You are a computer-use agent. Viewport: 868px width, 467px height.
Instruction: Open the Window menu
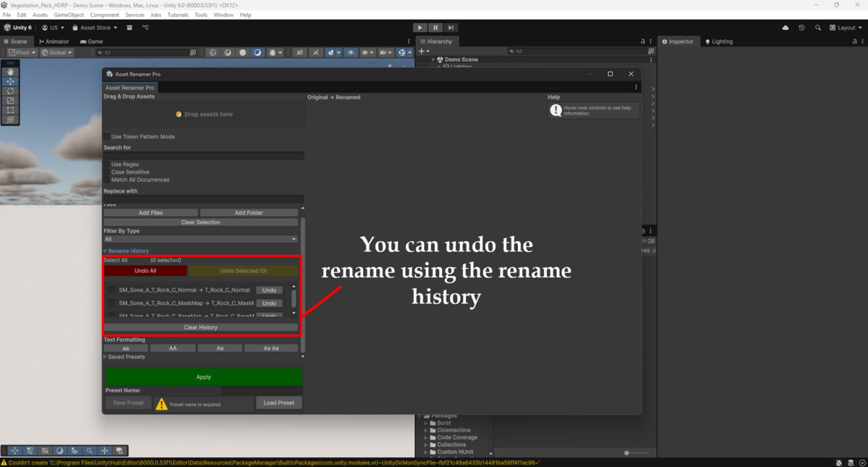pos(223,14)
